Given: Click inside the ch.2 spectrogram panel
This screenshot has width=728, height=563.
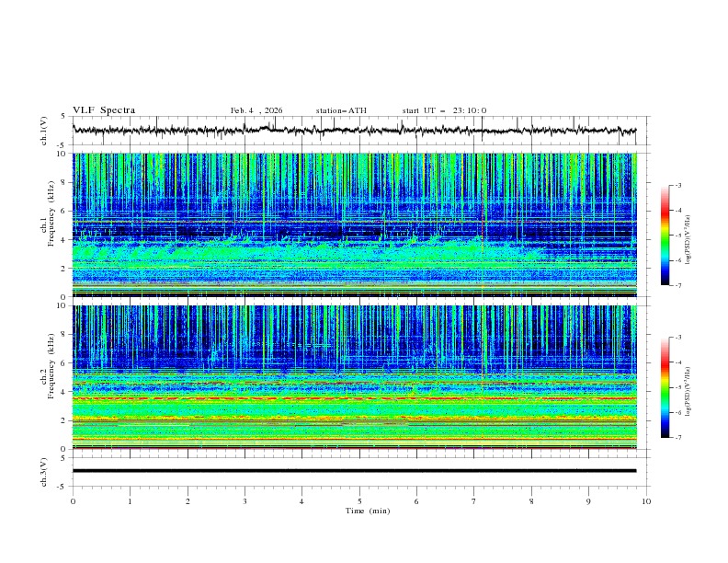Looking at the screenshot, I should coord(354,377).
